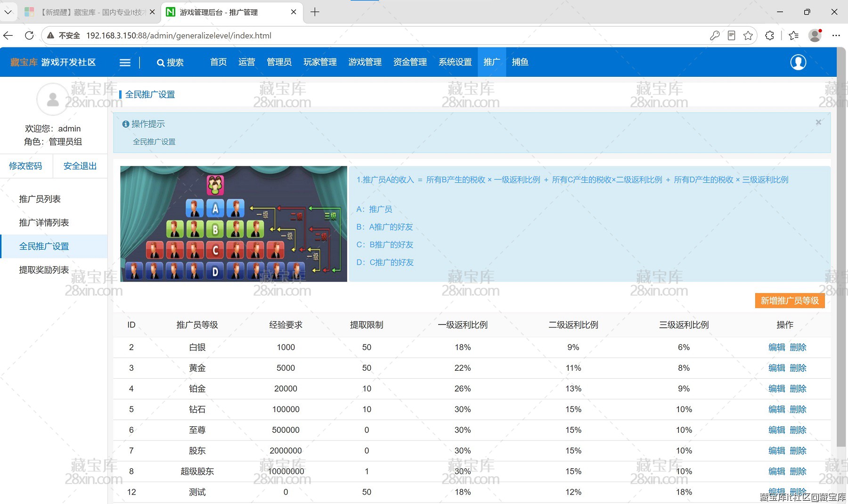The width and height of the screenshot is (848, 504).
Task: Delete the 铂金 level row
Action: 798,389
